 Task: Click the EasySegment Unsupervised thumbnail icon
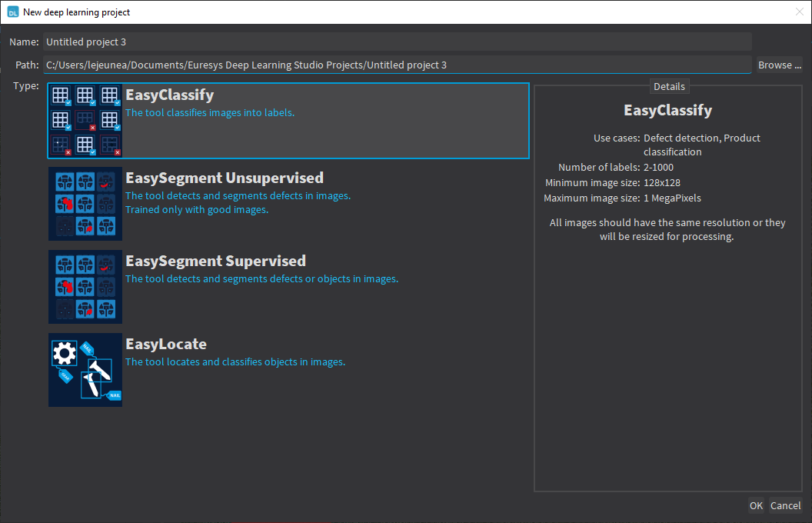pyautogui.click(x=85, y=204)
